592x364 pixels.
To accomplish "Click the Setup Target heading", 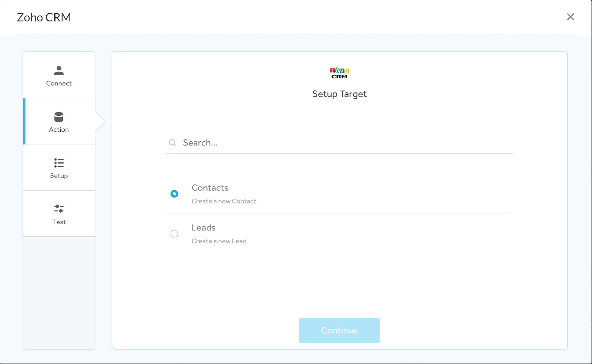I will [339, 94].
